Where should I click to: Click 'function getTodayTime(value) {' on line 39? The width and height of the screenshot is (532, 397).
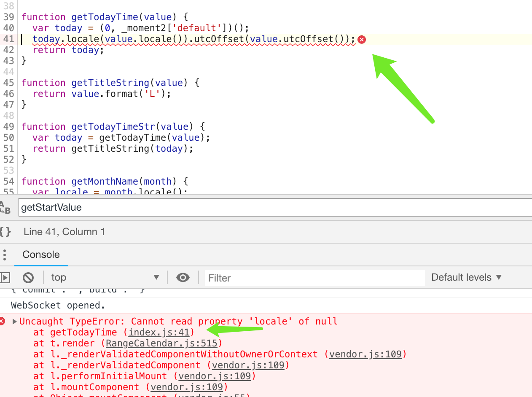pyautogui.click(x=105, y=17)
